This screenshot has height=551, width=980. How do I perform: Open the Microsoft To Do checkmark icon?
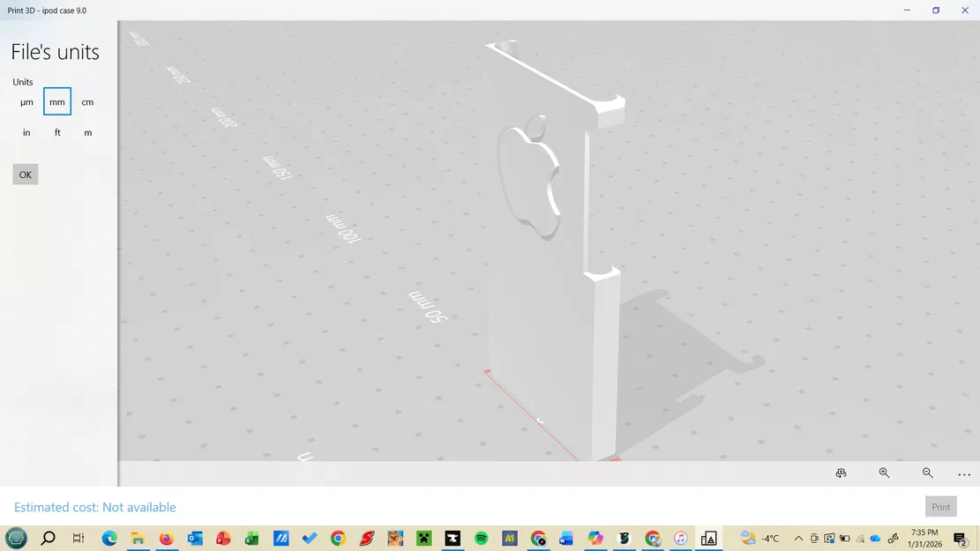pos(310,538)
